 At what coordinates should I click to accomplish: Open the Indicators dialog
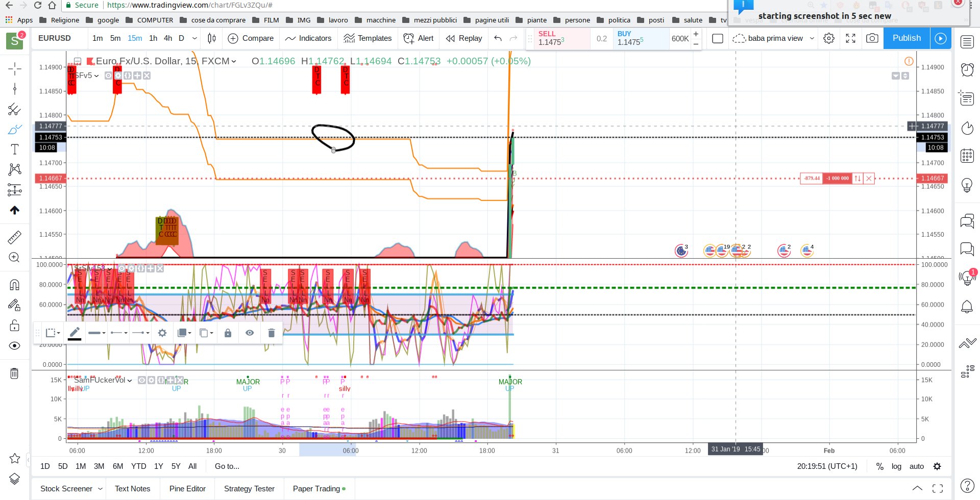(x=308, y=38)
